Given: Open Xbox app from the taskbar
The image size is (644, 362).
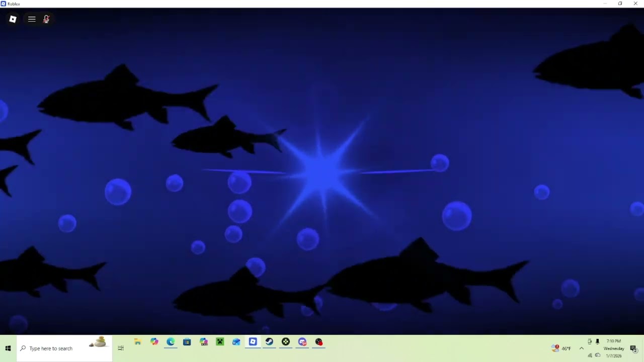Looking at the screenshot, I should click(286, 342).
